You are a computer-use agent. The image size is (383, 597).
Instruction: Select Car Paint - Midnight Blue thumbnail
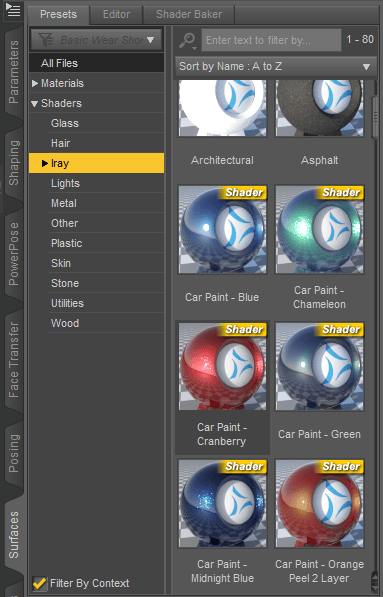point(222,503)
